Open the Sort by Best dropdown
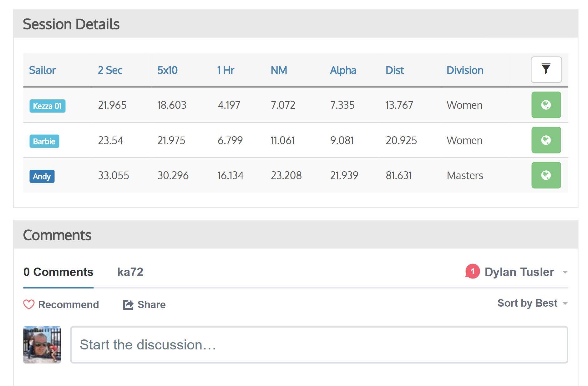 click(x=533, y=303)
